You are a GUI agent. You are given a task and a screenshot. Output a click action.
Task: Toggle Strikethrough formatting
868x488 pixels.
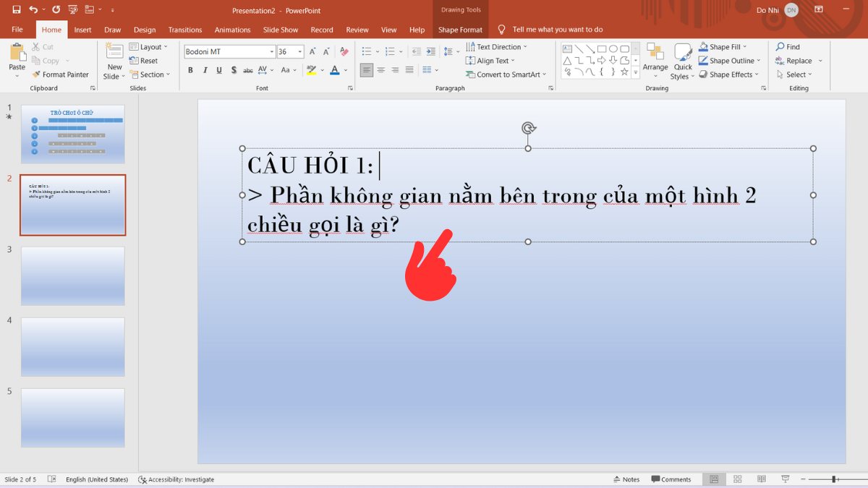click(248, 70)
